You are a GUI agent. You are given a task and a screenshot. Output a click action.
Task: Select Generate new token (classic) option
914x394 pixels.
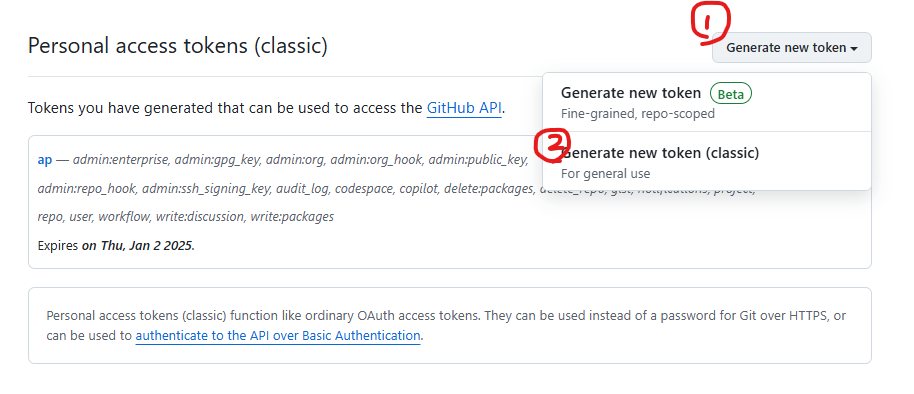click(x=706, y=162)
